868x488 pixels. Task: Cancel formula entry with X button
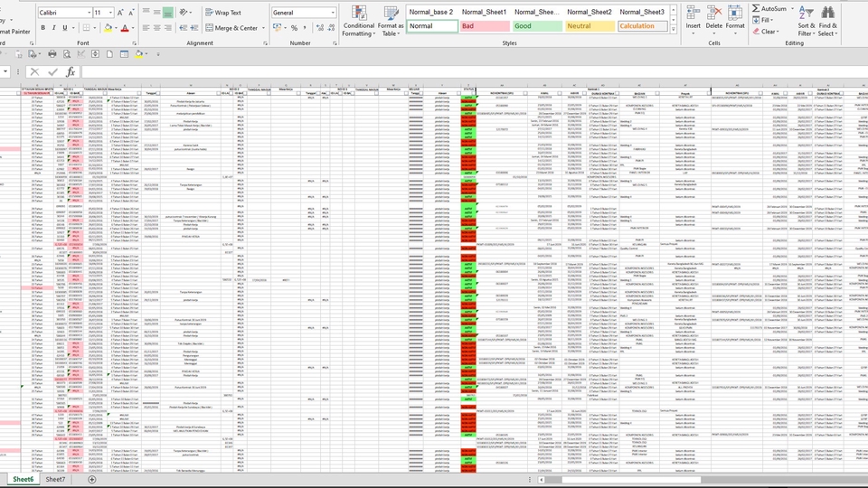click(35, 72)
